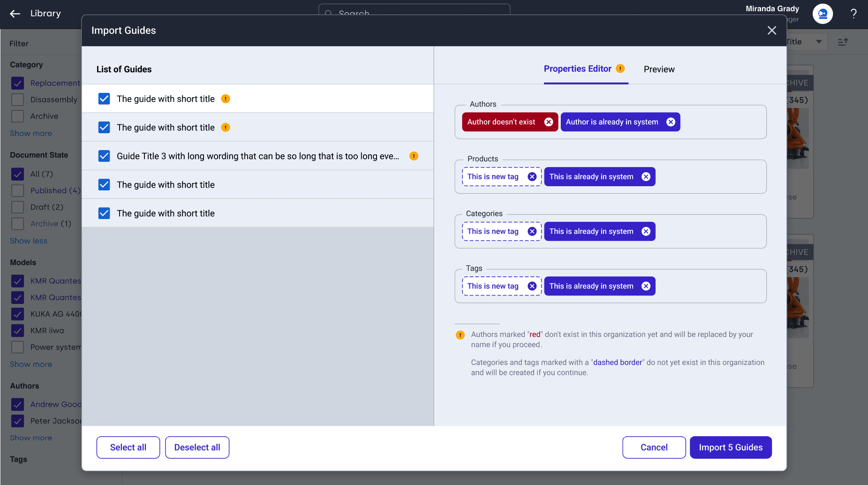Switch to the Preview tab

[x=659, y=69]
